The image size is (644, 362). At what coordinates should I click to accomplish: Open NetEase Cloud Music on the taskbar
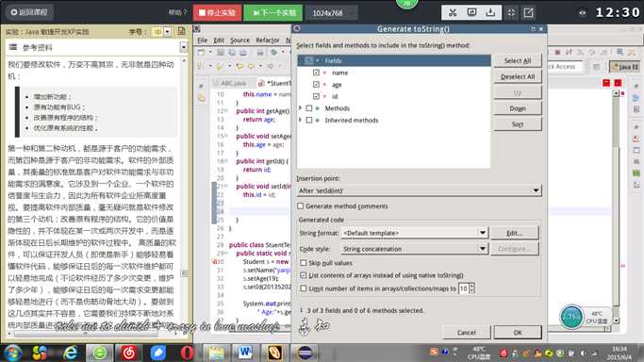point(129,353)
